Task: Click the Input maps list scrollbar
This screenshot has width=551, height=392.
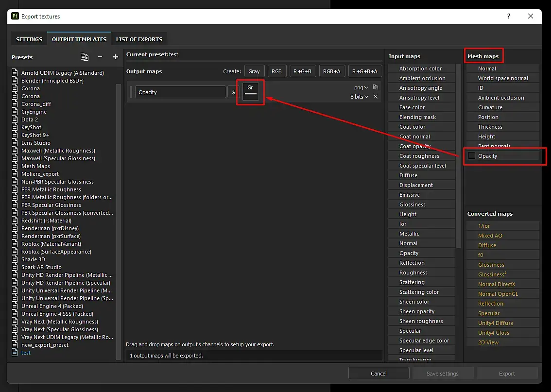Action: [458, 156]
